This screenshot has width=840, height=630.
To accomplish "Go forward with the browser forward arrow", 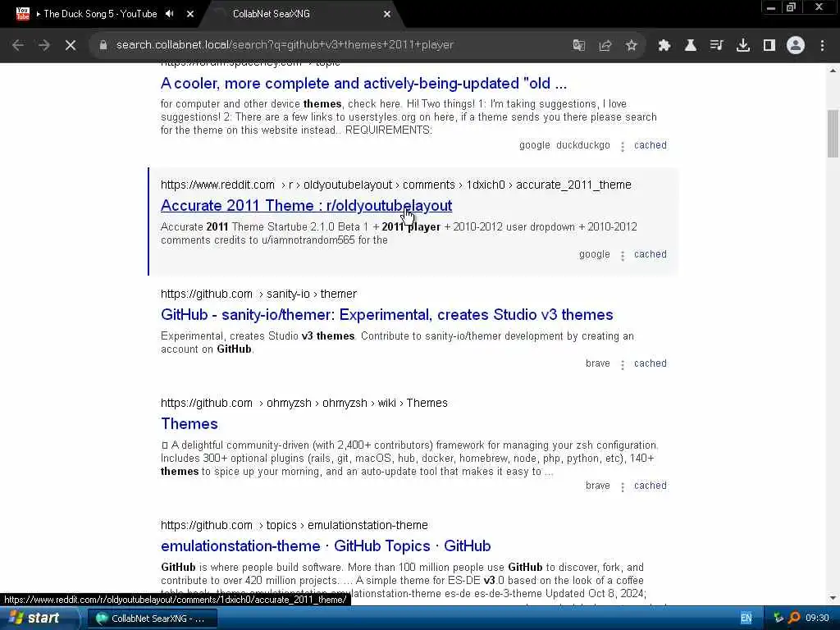I will (x=44, y=46).
